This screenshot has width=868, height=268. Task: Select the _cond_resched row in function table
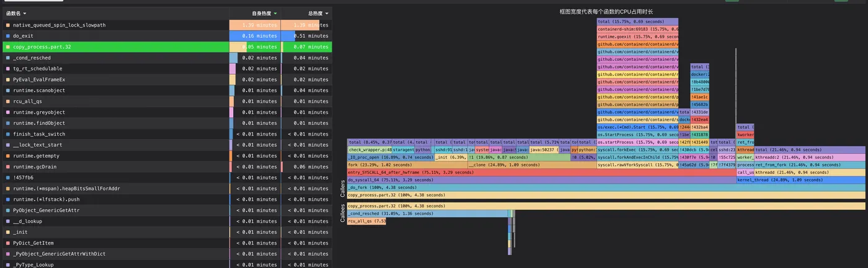[x=167, y=58]
